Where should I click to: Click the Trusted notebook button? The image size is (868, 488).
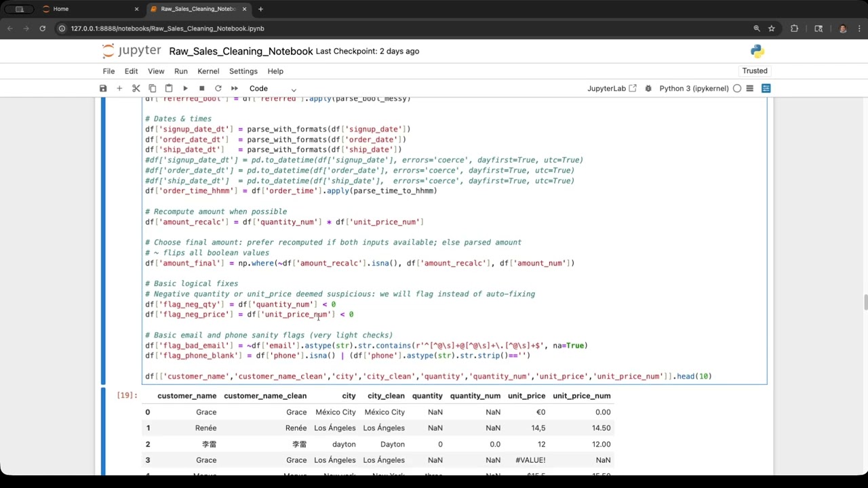[x=755, y=70]
